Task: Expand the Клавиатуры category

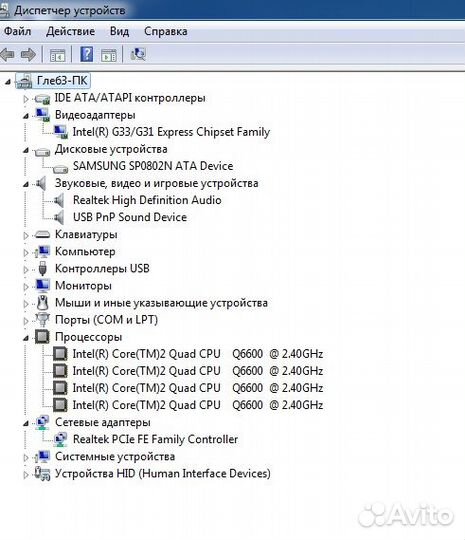Action: 26,236
